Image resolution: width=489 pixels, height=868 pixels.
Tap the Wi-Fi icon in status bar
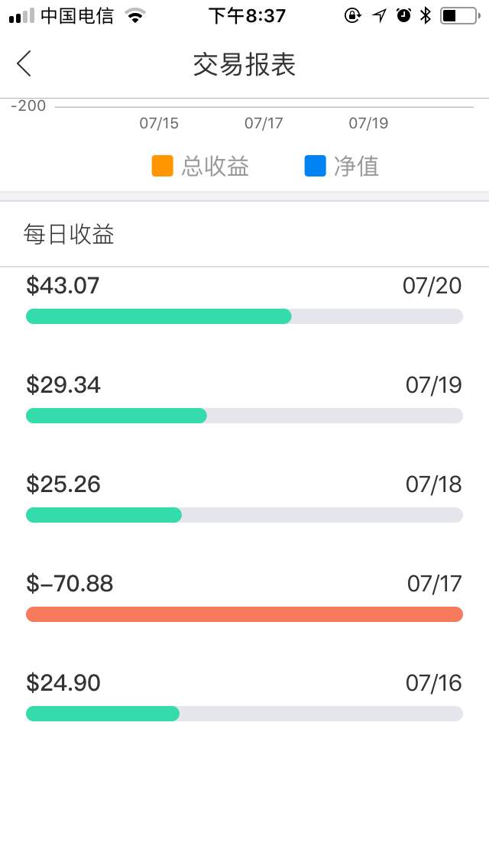135,15
